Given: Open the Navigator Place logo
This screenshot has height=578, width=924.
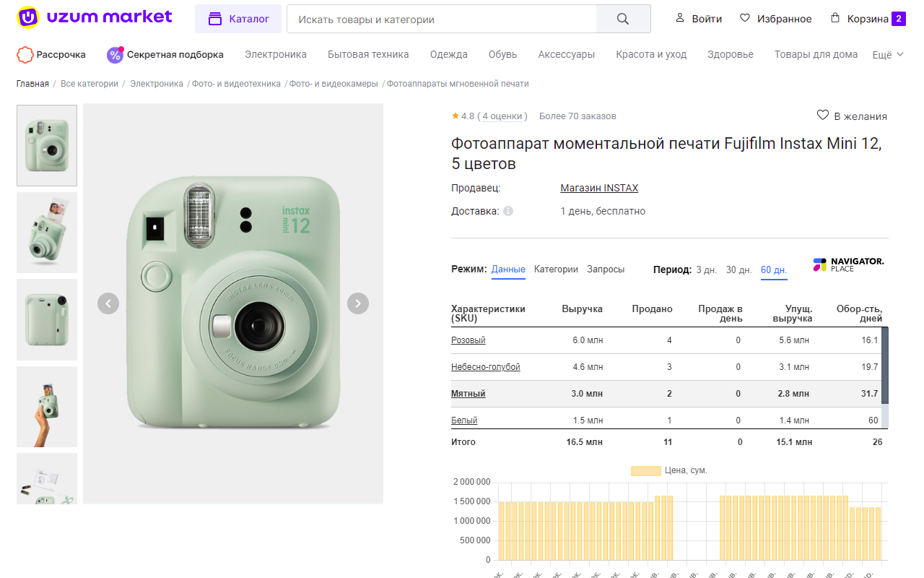Looking at the screenshot, I should (x=848, y=264).
